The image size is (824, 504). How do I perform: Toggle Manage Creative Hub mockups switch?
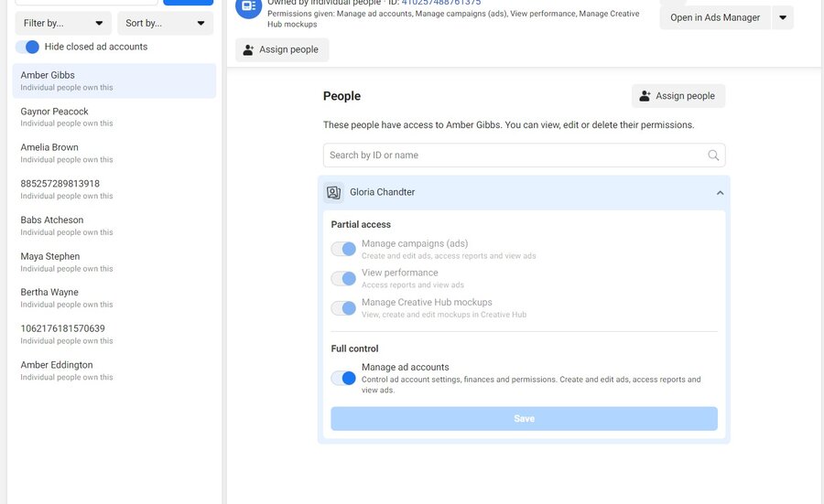click(x=343, y=307)
